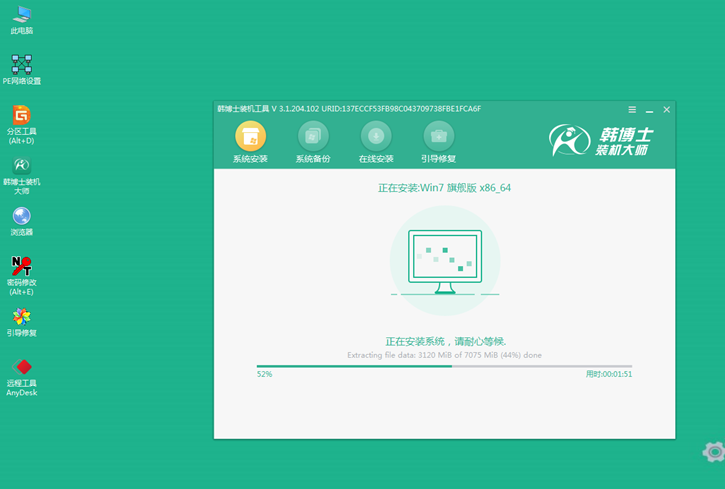
Task: Click the 韩博士装机大师 logo in header
Action: [x=600, y=141]
